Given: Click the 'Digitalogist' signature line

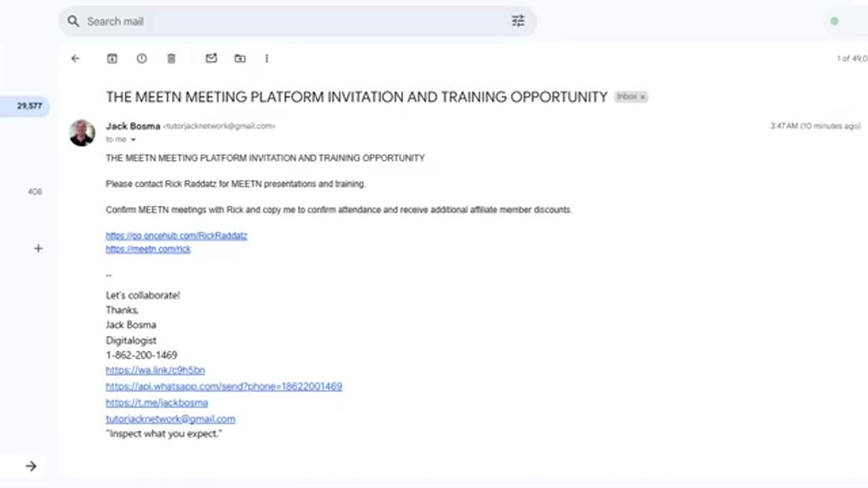Looking at the screenshot, I should click(131, 340).
